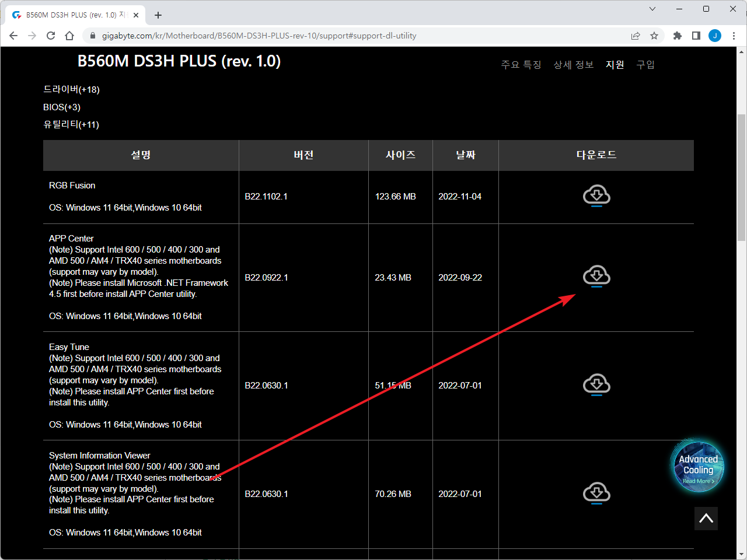Open the Chrome profile avatar J
This screenshot has height=560, width=747.
point(715,36)
